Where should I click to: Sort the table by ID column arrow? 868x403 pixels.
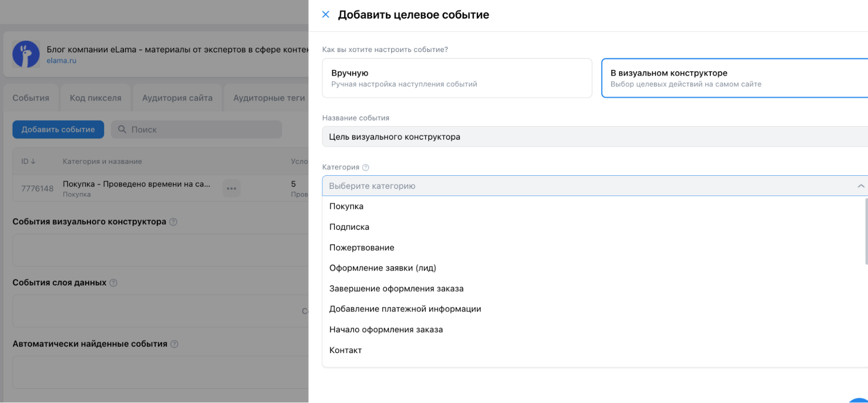[x=33, y=161]
